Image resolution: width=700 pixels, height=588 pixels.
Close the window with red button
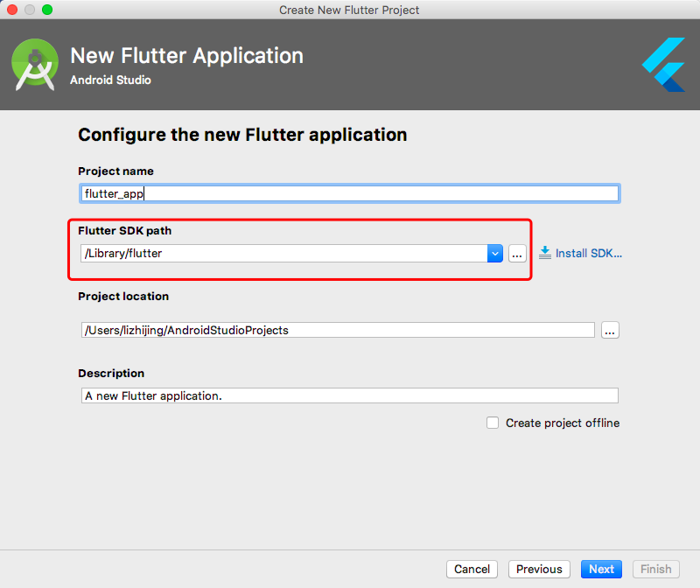point(12,10)
